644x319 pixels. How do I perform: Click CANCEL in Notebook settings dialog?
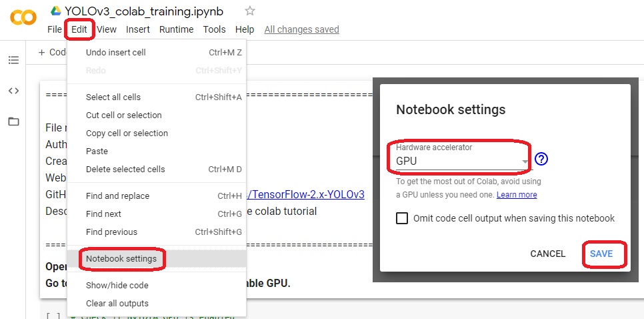pyautogui.click(x=548, y=254)
